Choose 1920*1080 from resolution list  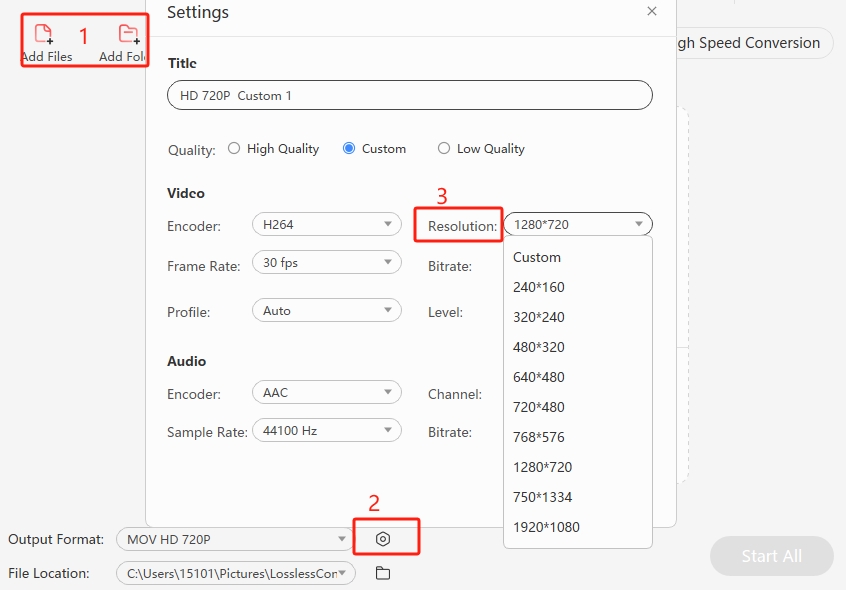pos(546,527)
